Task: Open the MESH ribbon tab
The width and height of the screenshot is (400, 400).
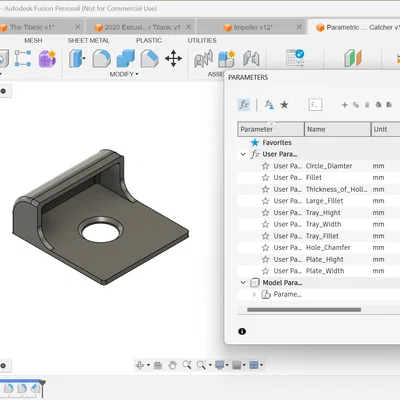Action: 33,40
